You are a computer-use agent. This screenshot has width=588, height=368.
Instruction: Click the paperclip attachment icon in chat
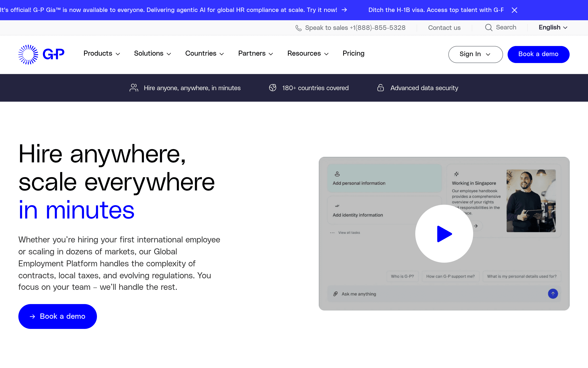[336, 294]
